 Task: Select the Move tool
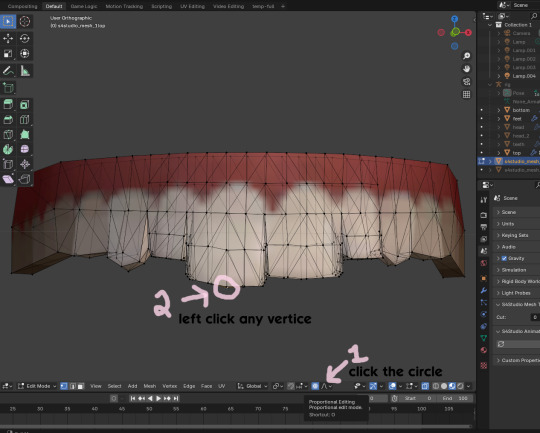[8, 39]
